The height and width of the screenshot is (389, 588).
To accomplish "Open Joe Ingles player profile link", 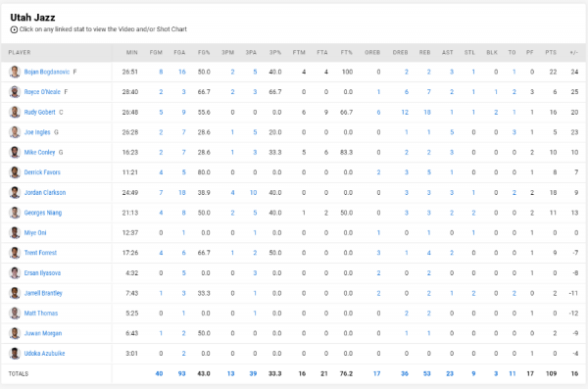I will point(37,132).
